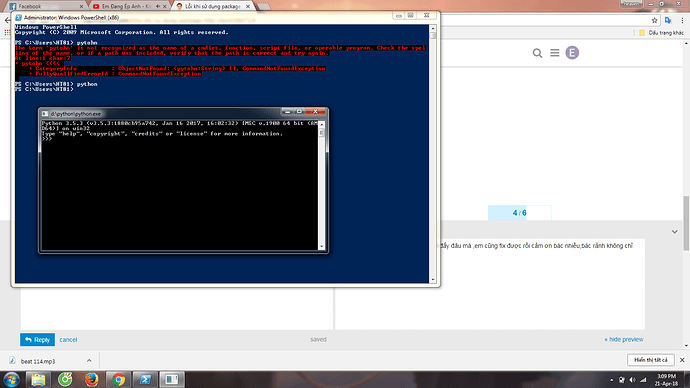Expand options for beat 114.mp3 download
This screenshot has height=388, width=690.
(89, 361)
